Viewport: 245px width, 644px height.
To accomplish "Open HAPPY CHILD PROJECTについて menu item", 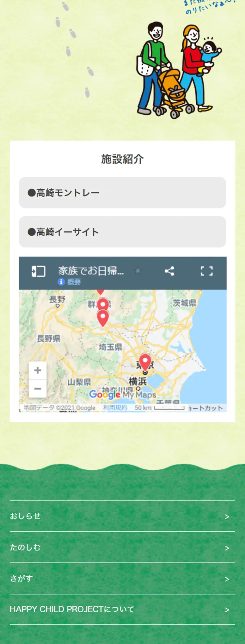I will coord(122,609).
